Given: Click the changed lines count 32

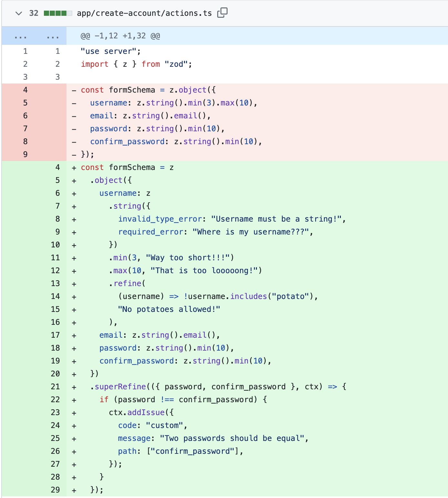Looking at the screenshot, I should coord(34,13).
